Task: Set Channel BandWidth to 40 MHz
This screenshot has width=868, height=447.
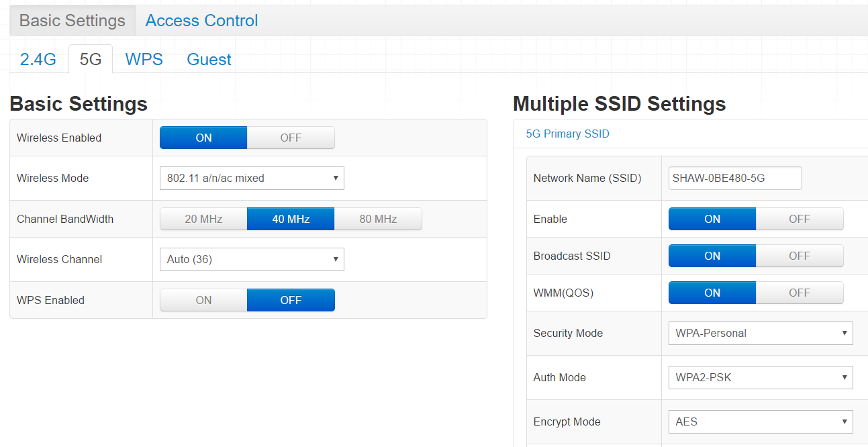Action: (291, 219)
